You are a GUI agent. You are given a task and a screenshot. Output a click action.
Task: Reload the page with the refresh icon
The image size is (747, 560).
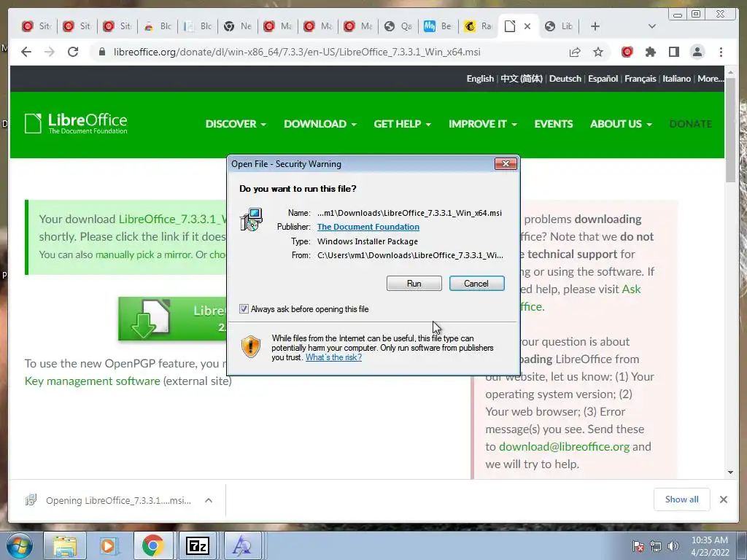[x=73, y=52]
